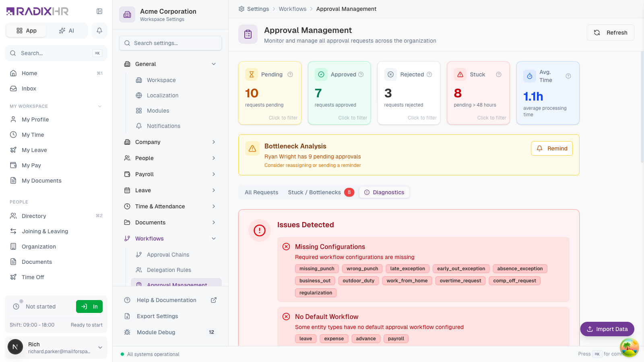Click the RadixHR logo

(x=37, y=11)
